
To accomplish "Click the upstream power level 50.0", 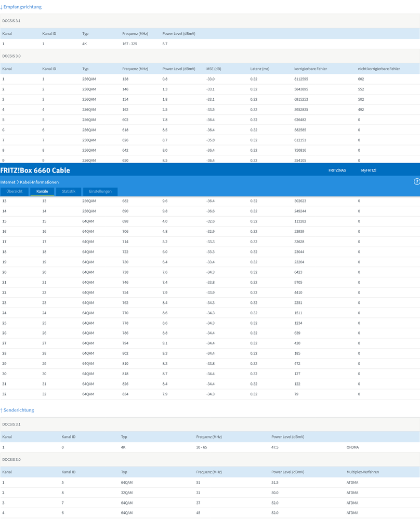I will click(x=275, y=493).
